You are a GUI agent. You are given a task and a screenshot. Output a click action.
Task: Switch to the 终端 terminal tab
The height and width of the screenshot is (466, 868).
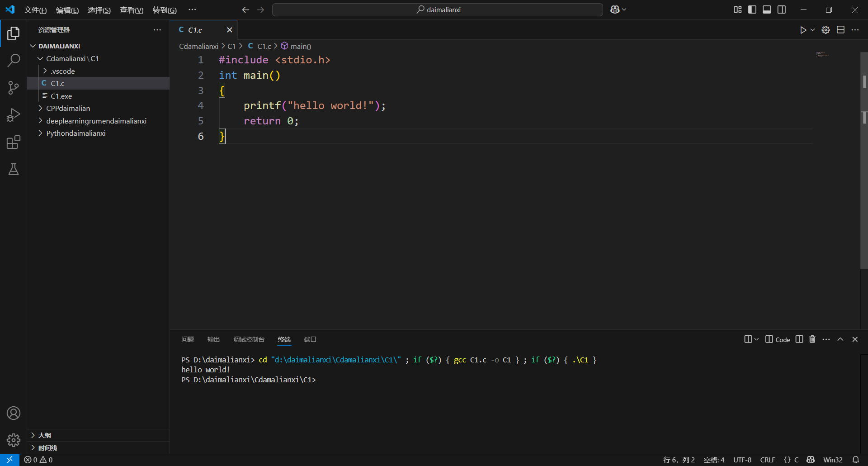pyautogui.click(x=284, y=339)
